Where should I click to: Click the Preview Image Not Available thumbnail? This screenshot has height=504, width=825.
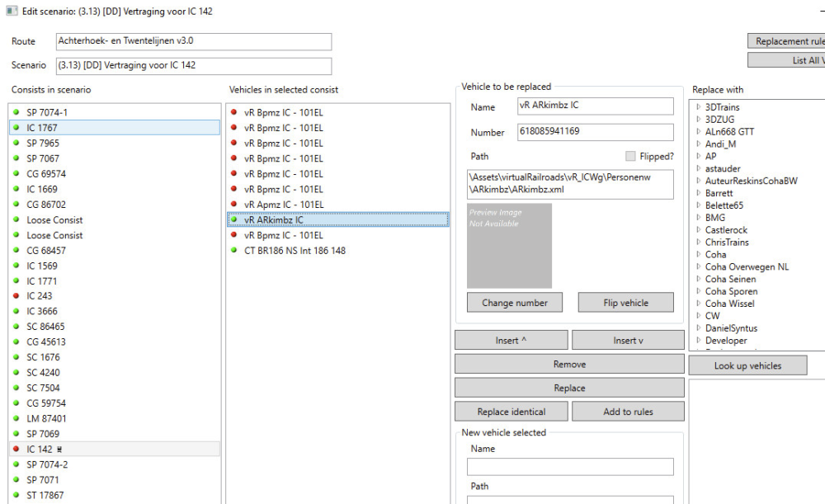[509, 246]
